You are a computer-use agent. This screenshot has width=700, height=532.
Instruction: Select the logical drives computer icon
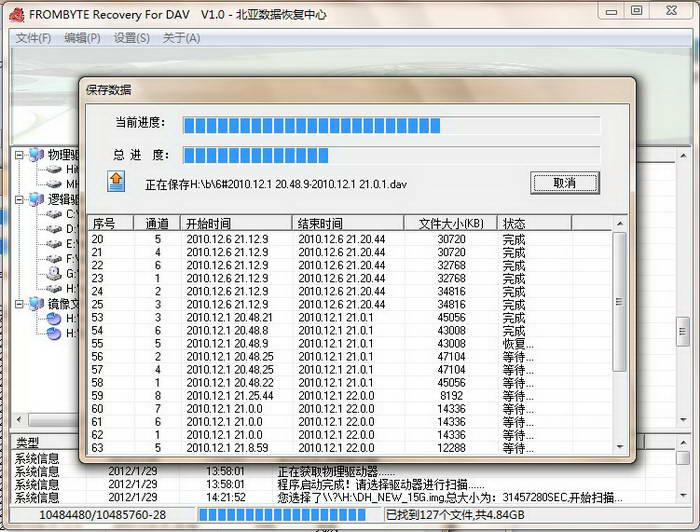tap(36, 200)
